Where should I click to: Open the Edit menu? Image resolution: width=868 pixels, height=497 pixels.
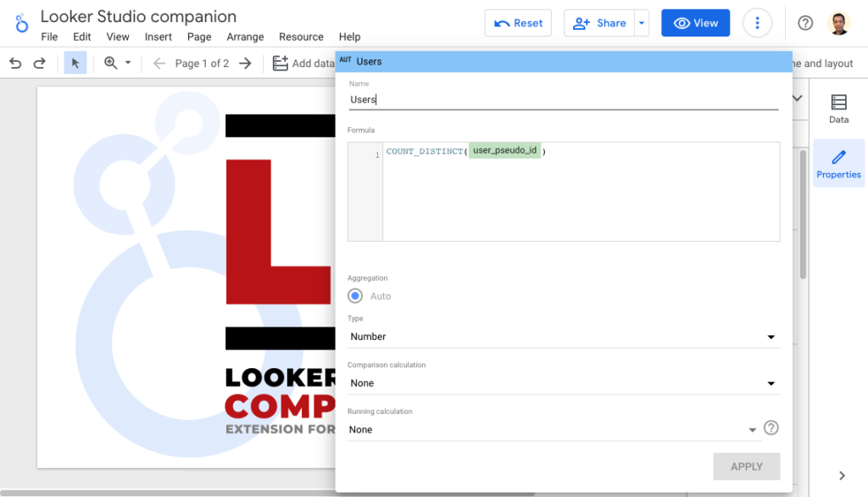tap(82, 36)
